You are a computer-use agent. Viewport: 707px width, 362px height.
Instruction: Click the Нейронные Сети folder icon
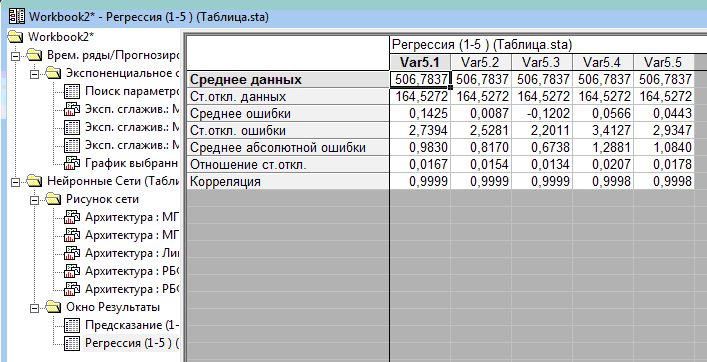[34, 181]
